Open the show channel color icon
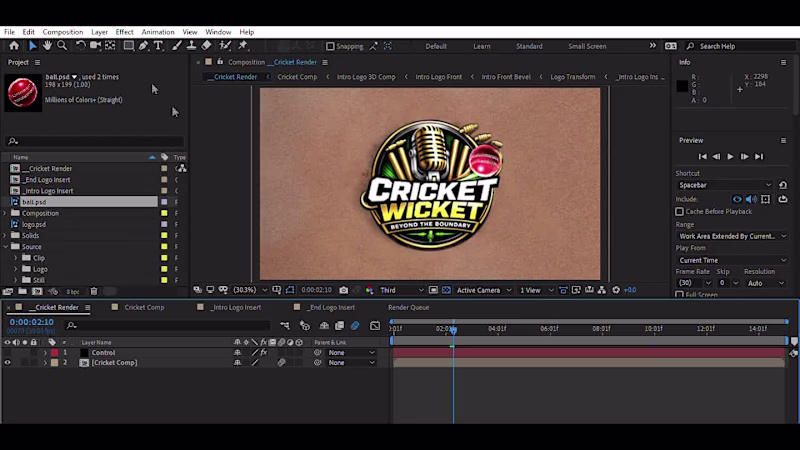The image size is (800, 450). (369, 290)
